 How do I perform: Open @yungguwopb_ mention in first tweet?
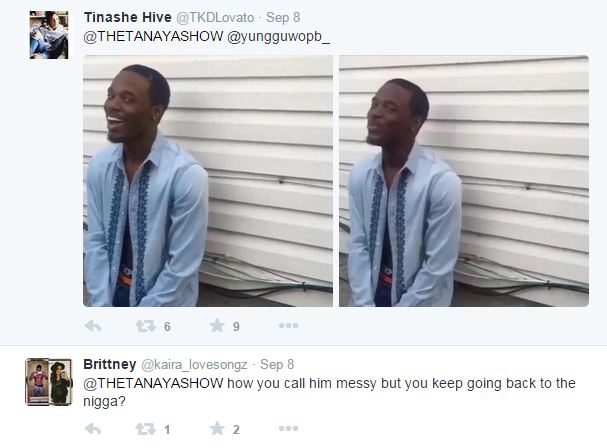click(x=278, y=37)
